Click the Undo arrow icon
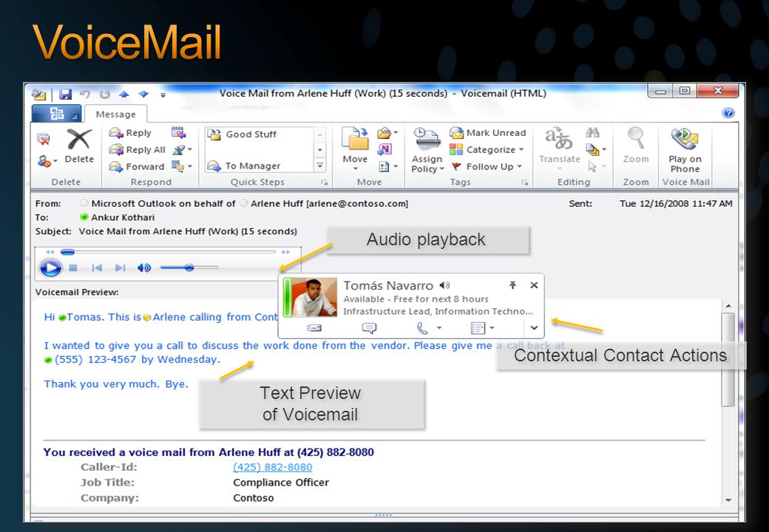Image resolution: width=769 pixels, height=532 pixels. pyautogui.click(x=85, y=94)
